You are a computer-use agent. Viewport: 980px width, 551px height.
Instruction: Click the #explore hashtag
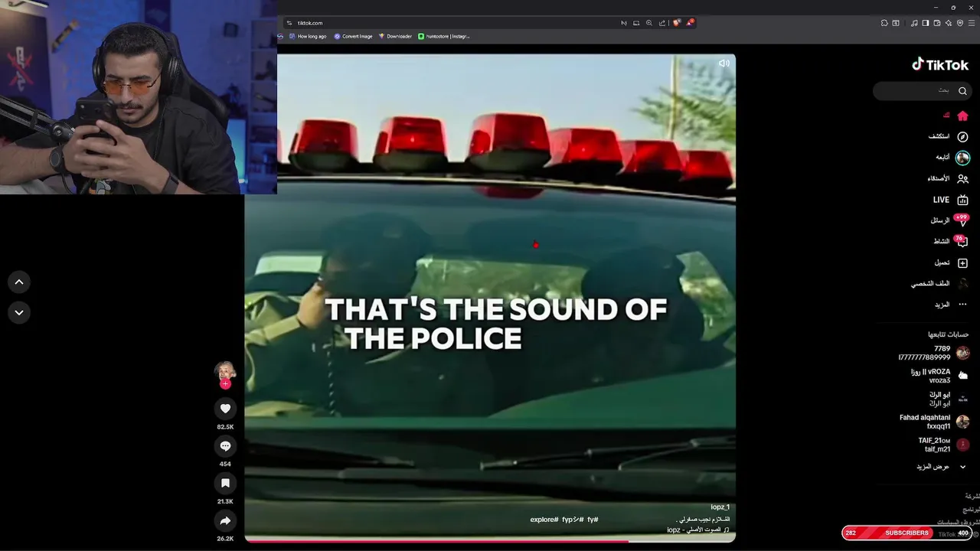tap(544, 520)
